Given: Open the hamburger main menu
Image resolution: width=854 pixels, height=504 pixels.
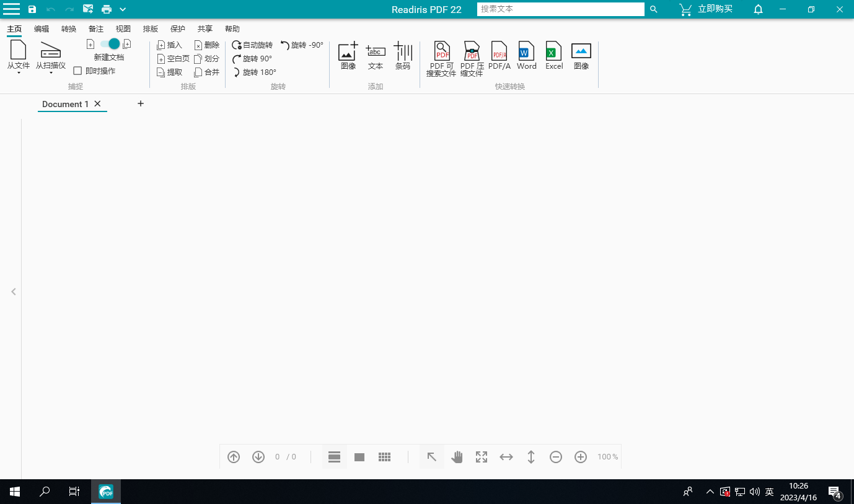Looking at the screenshot, I should point(12,9).
